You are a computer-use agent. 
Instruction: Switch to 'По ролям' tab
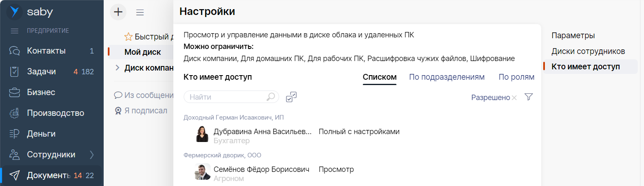click(516, 77)
